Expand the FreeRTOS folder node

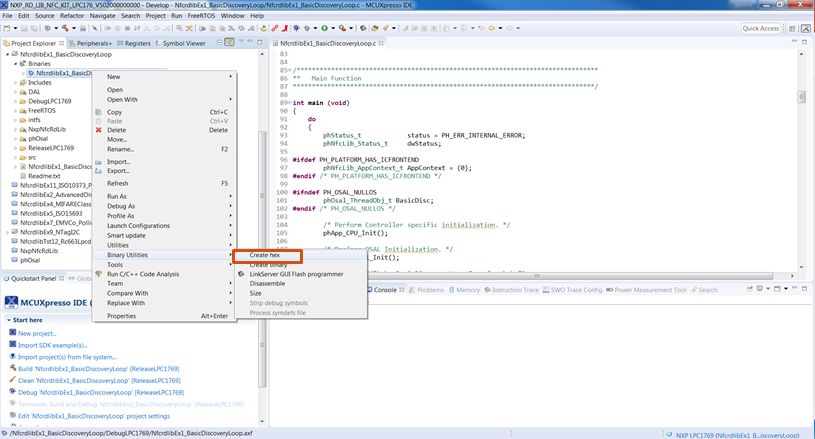14,110
